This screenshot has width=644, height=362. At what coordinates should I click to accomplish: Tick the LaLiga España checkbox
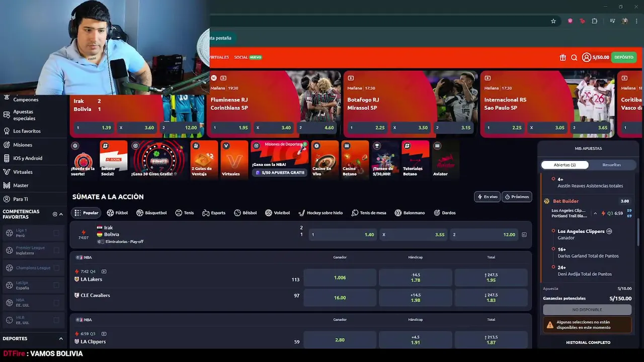tap(56, 285)
